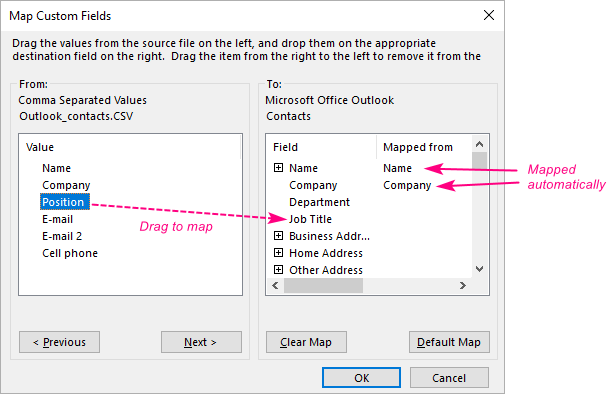Expand the Business Address field node
The height and width of the screenshot is (394, 615).
[278, 236]
